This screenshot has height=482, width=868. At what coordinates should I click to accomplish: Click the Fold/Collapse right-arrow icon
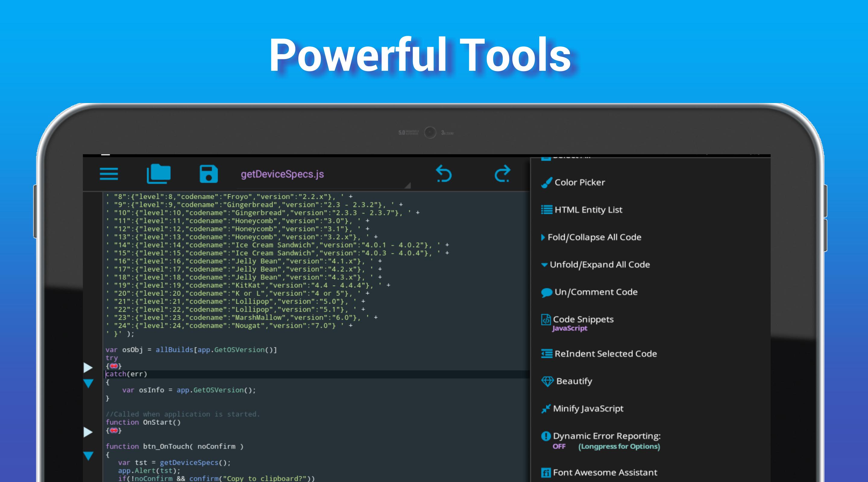pos(543,237)
